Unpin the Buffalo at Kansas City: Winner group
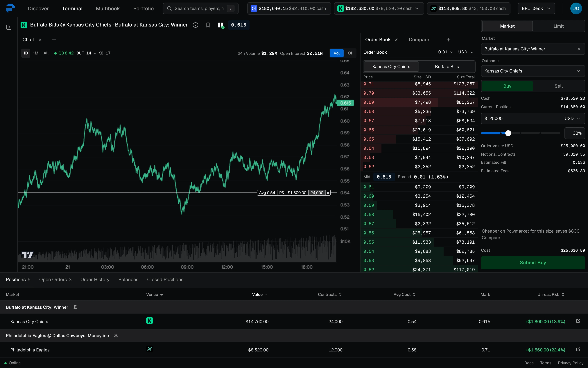 coord(75,307)
